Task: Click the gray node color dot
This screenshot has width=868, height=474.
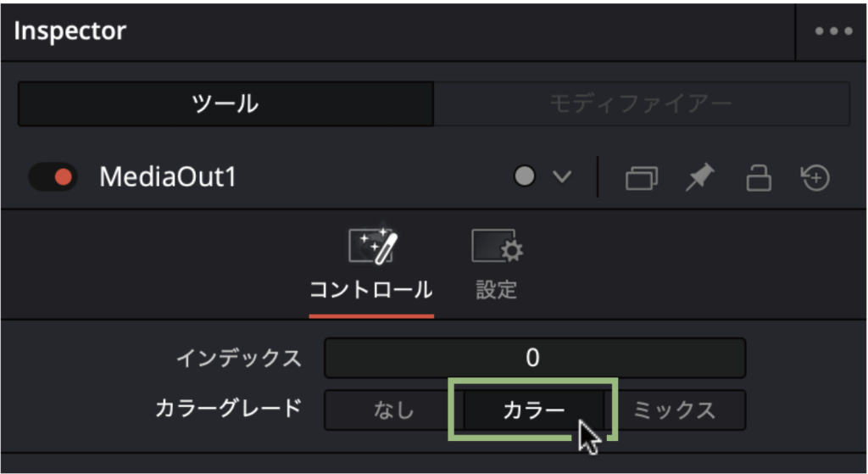Action: [x=525, y=177]
